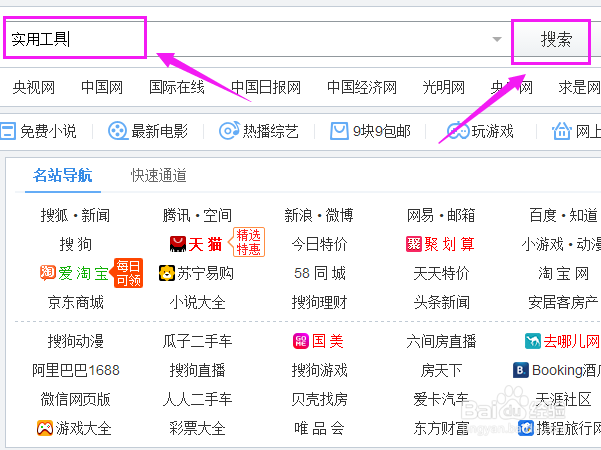
Task: Click the shopping bag icon for 9块9包邮
Action: tap(339, 131)
